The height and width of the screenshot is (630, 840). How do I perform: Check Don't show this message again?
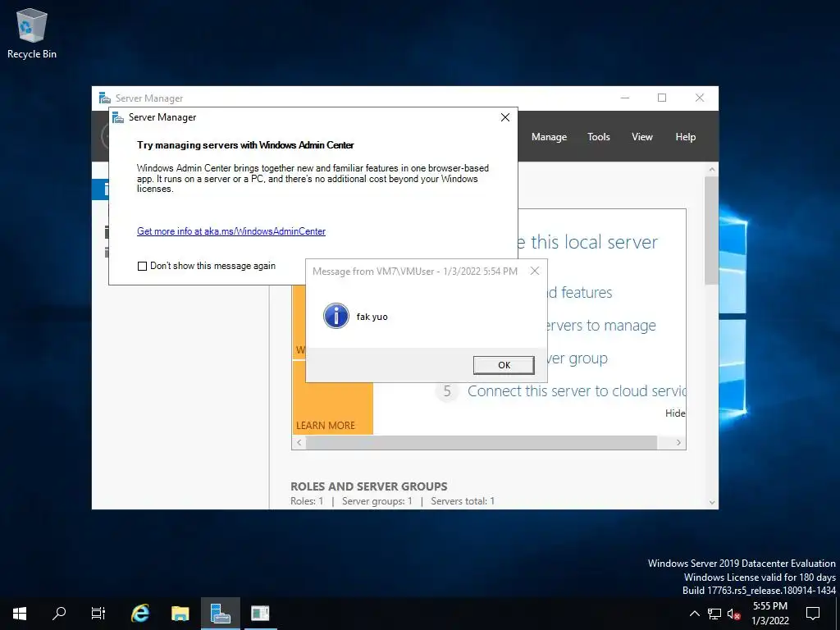coord(142,267)
